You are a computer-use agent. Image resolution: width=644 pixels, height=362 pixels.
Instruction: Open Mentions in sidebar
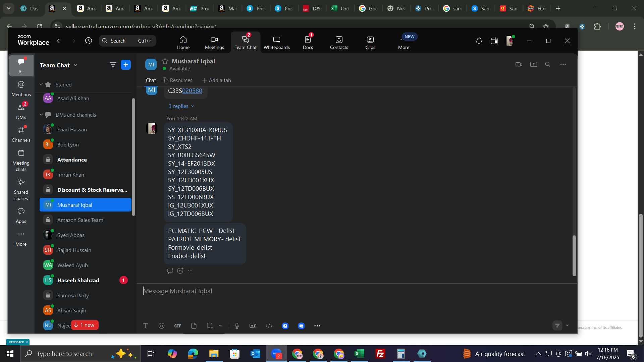[x=21, y=89]
